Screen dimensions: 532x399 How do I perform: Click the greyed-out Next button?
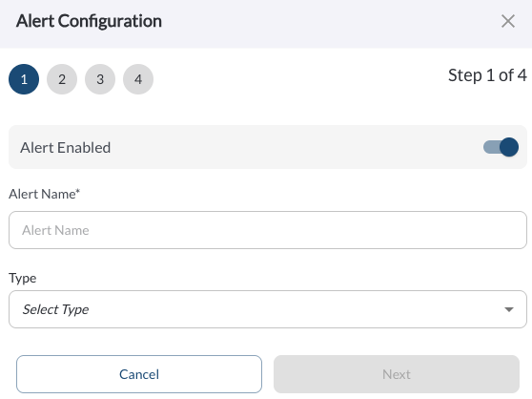397,374
